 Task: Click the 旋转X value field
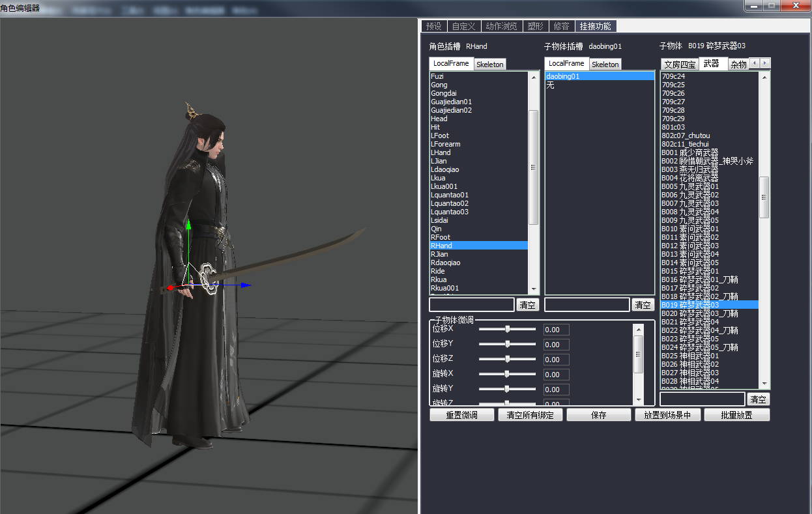(x=557, y=375)
